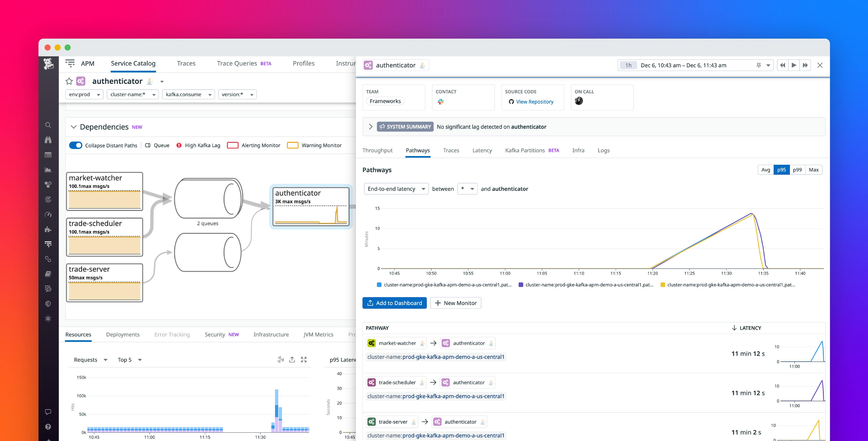Expand the Requests chart to full screen
The image size is (868, 441).
pyautogui.click(x=304, y=359)
